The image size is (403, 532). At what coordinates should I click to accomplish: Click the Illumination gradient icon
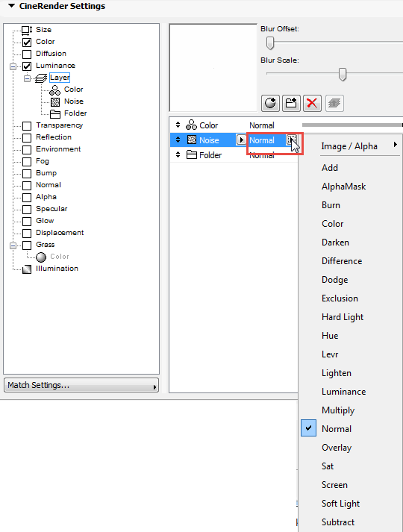click(x=27, y=269)
